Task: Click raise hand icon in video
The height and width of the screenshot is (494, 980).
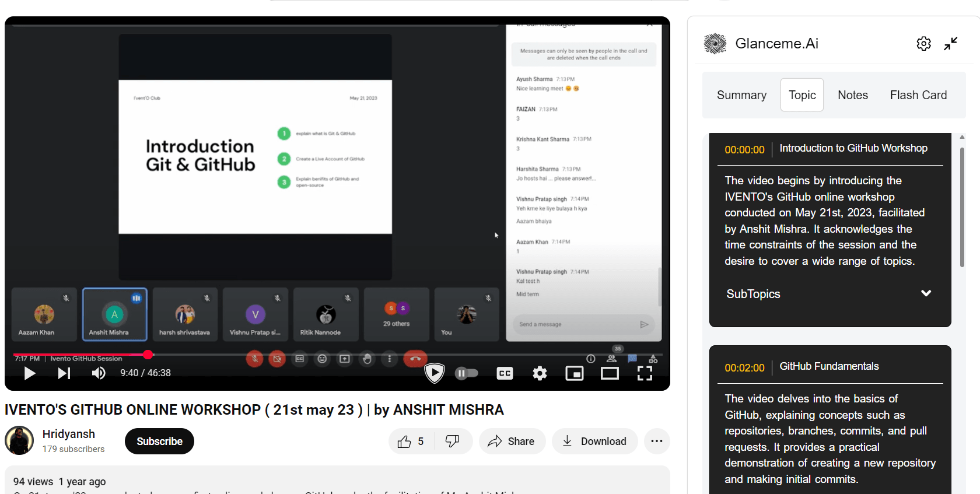Action: tap(367, 359)
